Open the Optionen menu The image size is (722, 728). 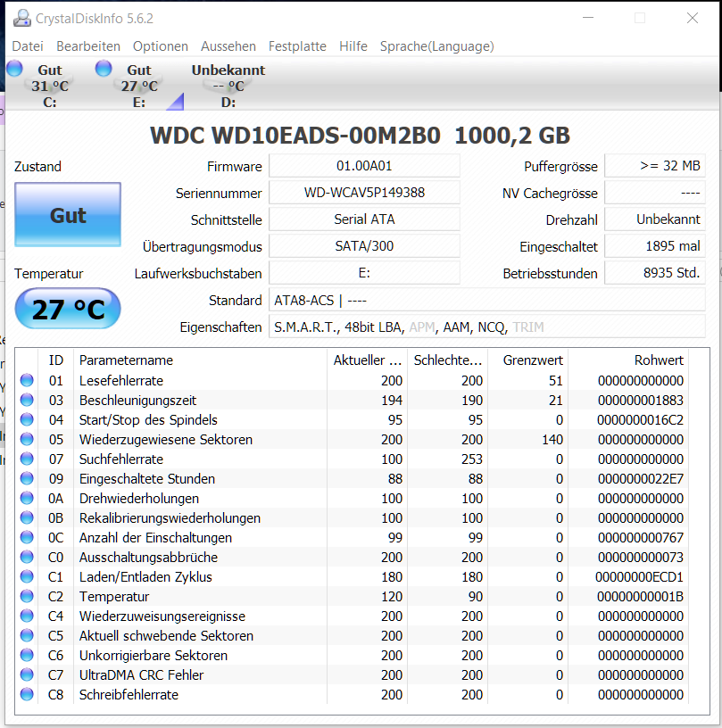(160, 46)
